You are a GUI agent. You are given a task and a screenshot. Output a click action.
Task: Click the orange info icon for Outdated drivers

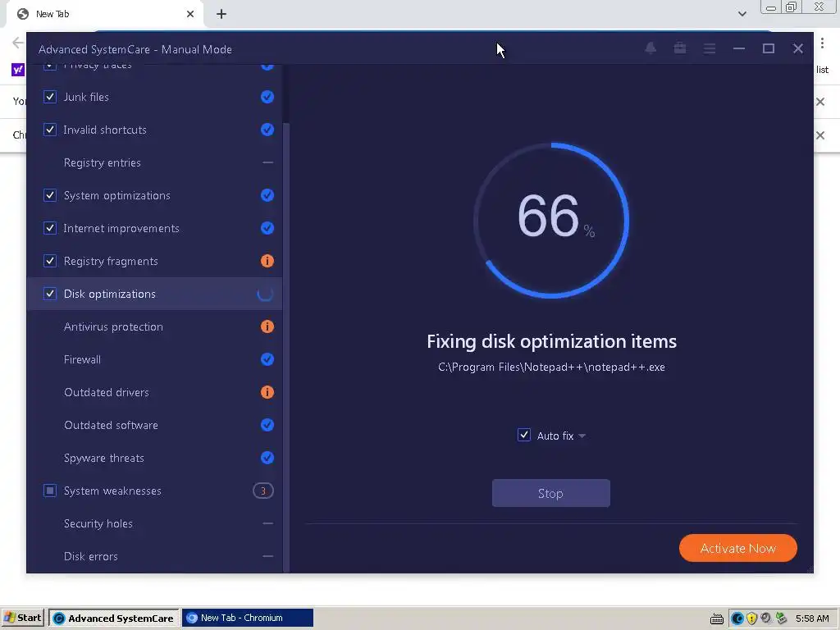pos(267,392)
